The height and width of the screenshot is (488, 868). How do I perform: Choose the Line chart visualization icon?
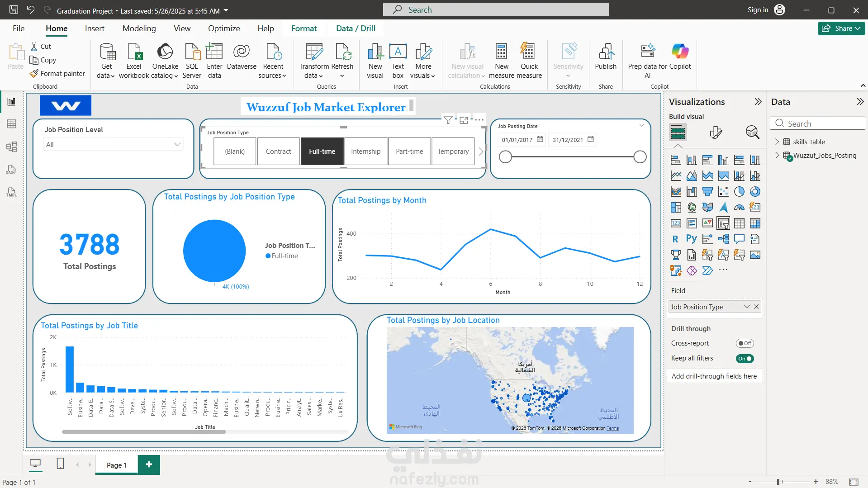pos(676,176)
